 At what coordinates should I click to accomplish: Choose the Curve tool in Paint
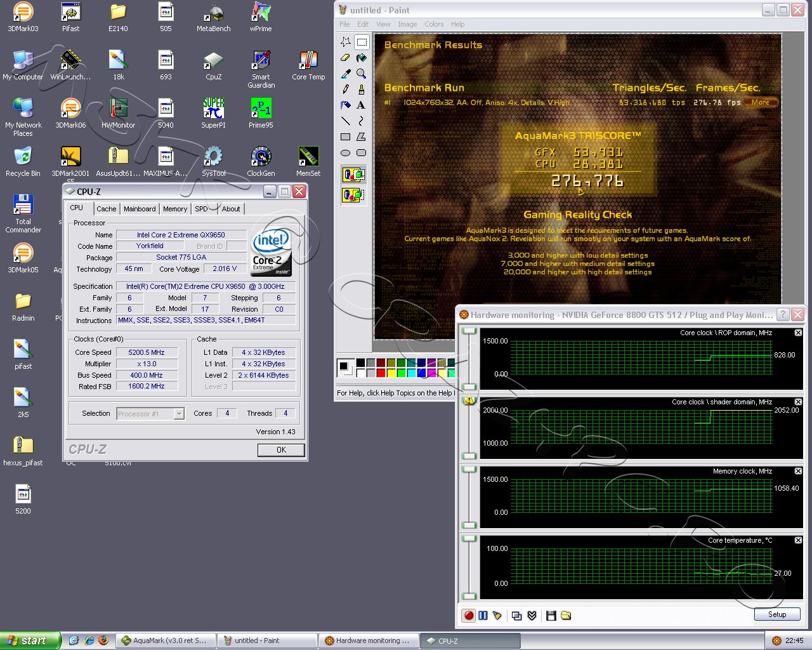[x=362, y=121]
